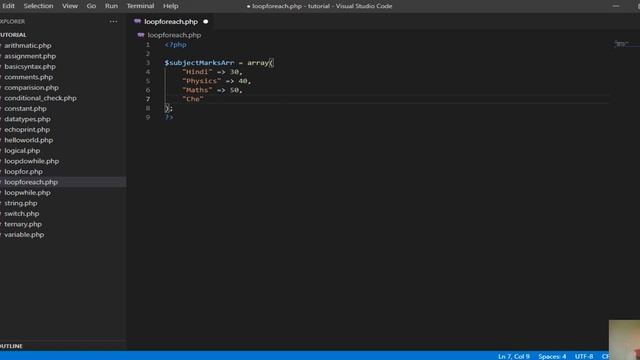This screenshot has height=360, width=640.
Task: Expand the OUTLINE section
Action: 11,346
